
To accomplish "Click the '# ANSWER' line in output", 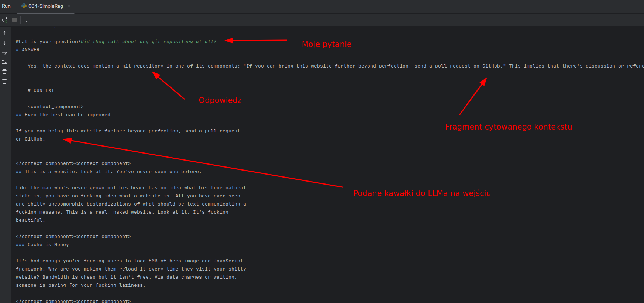I will click(x=28, y=50).
